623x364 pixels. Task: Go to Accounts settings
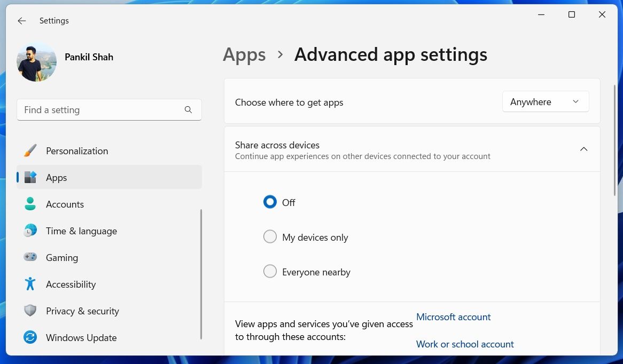[109, 204]
